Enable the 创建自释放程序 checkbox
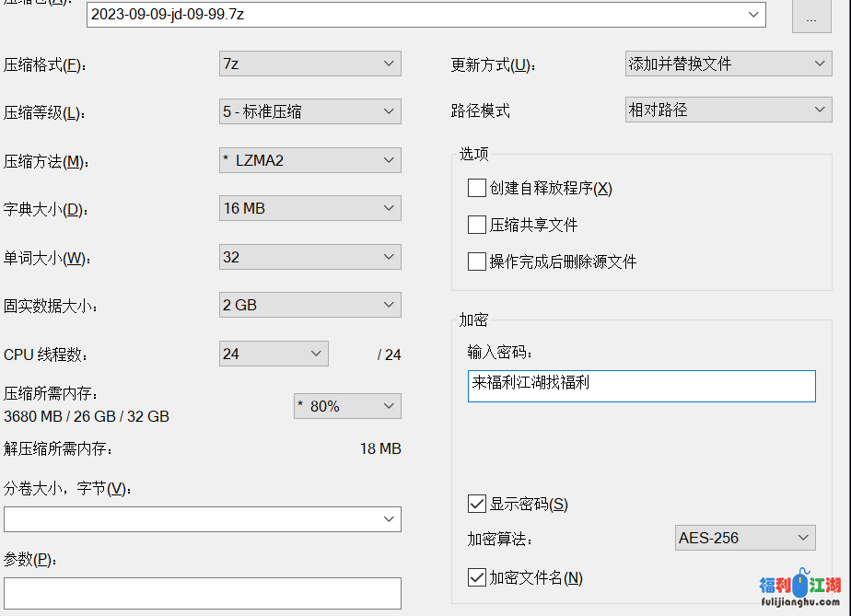Image resolution: width=851 pixels, height=616 pixels. (477, 188)
